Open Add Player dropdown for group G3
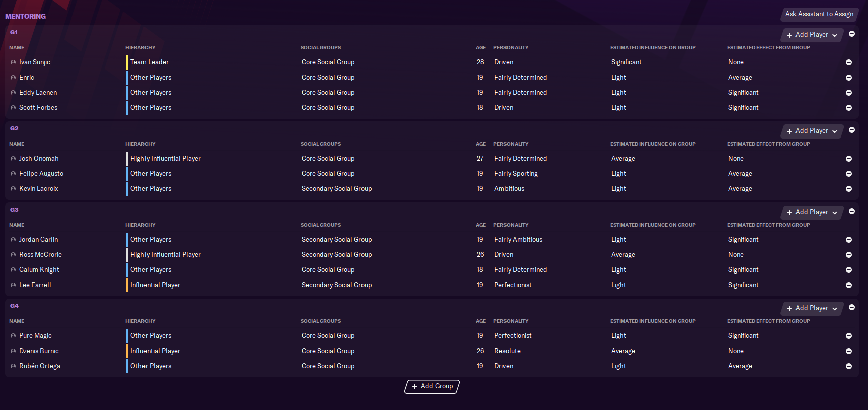868x410 pixels. point(812,212)
